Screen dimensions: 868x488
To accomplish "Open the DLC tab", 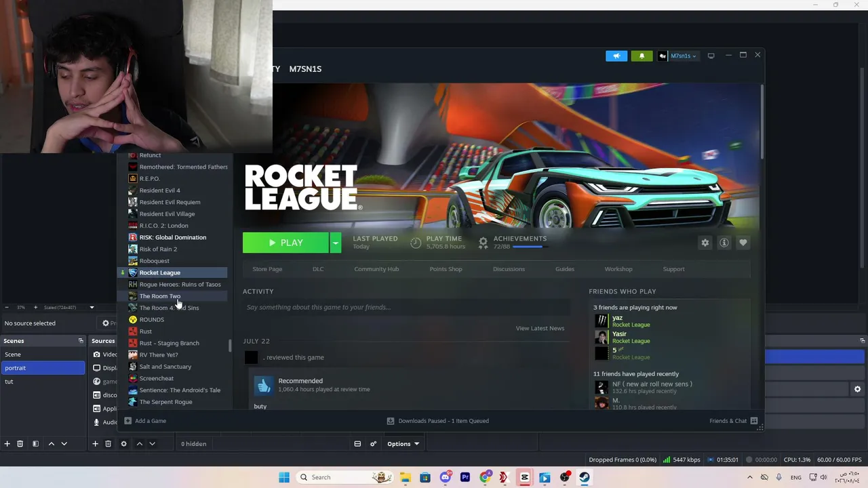I will click(318, 269).
